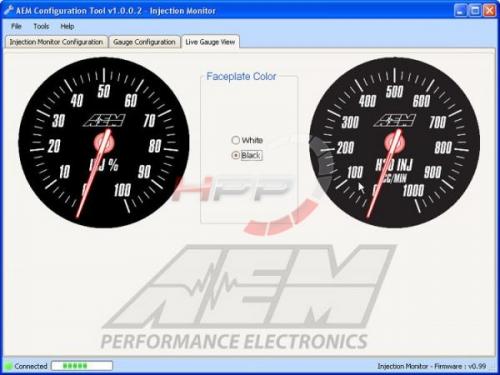500x375 pixels.
Task: Select the White faceplate radio button
Action: (x=236, y=140)
